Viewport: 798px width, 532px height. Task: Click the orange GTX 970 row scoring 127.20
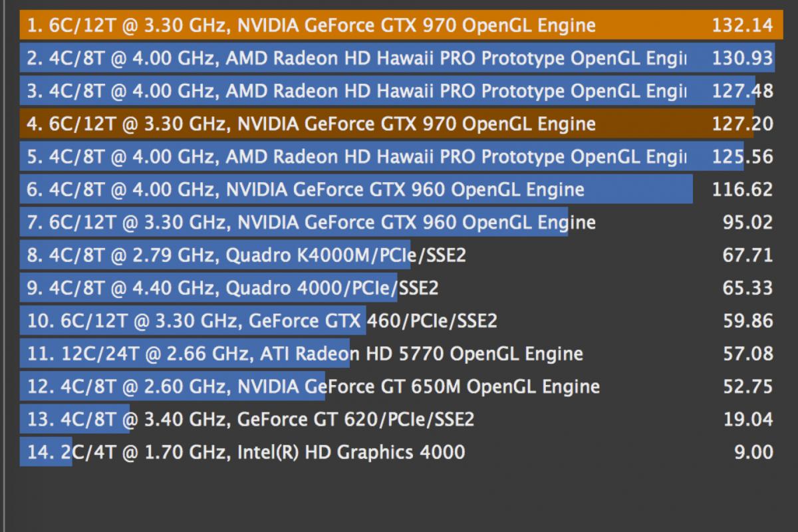tap(397, 124)
